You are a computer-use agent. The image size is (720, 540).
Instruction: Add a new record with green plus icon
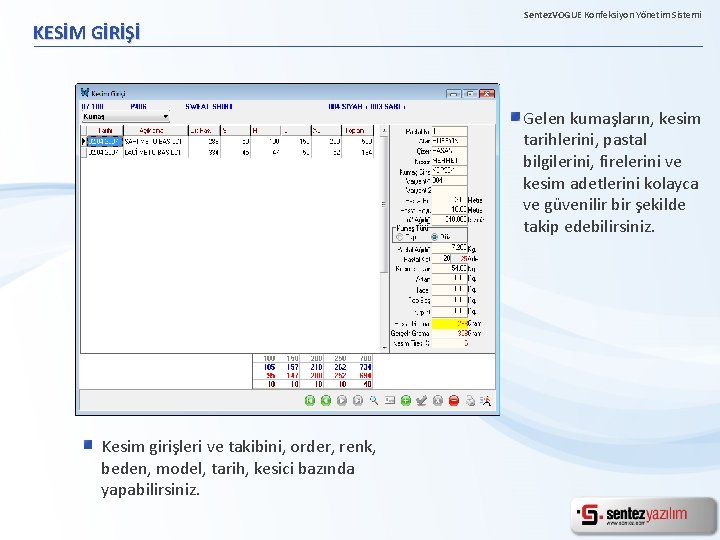406,400
